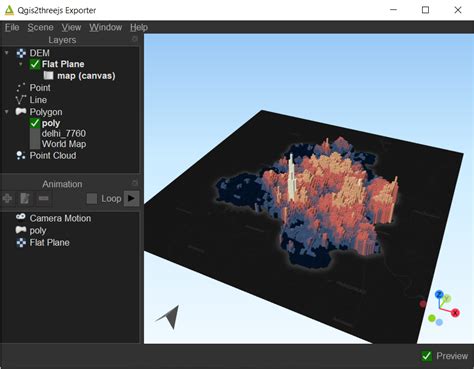Collapse the Polygon layer group
Screen dimensions: 474x369
pos(7,112)
